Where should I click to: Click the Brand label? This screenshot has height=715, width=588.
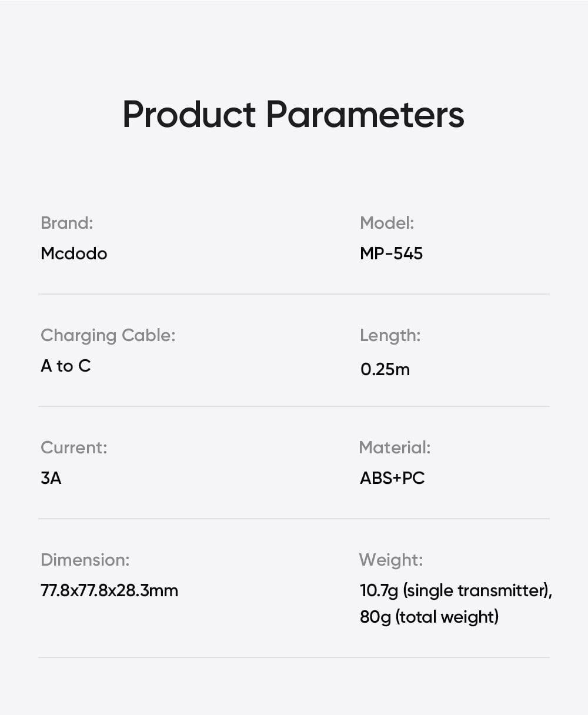point(66,223)
